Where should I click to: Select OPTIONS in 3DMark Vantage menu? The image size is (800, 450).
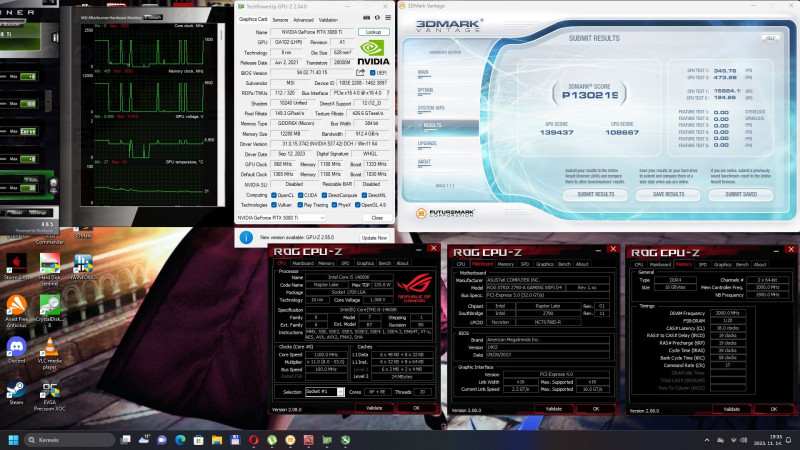click(x=425, y=90)
